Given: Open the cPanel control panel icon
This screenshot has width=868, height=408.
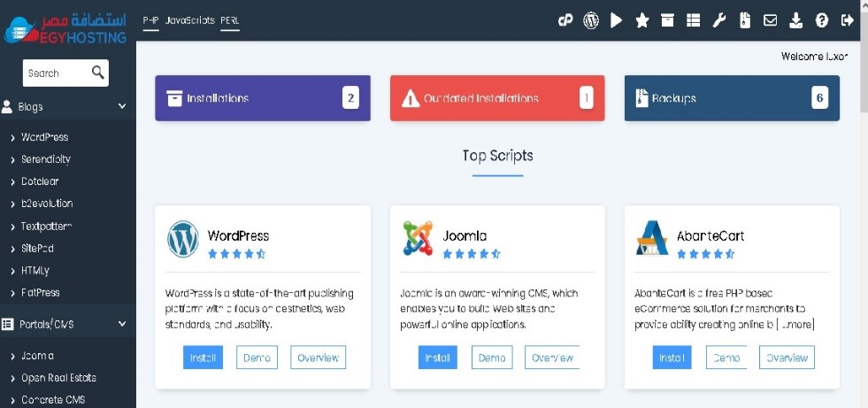Looking at the screenshot, I should (566, 20).
